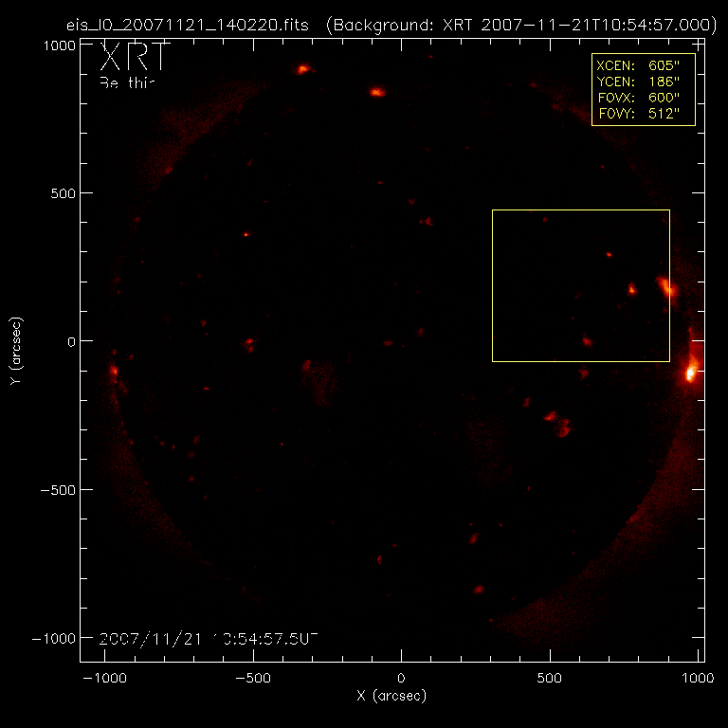Click the 0 tick label on Y axis
The image size is (728, 728).
point(68,341)
